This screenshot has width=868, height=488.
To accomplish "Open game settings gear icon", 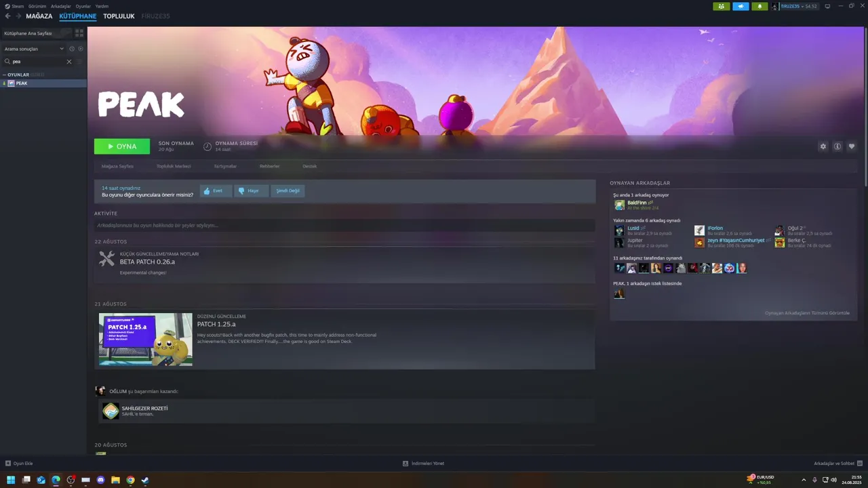I will click(823, 146).
